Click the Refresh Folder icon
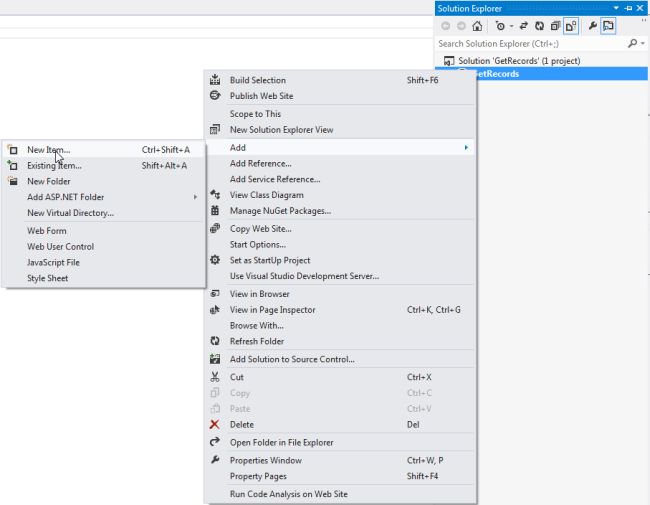This screenshot has height=505, width=650. click(215, 341)
